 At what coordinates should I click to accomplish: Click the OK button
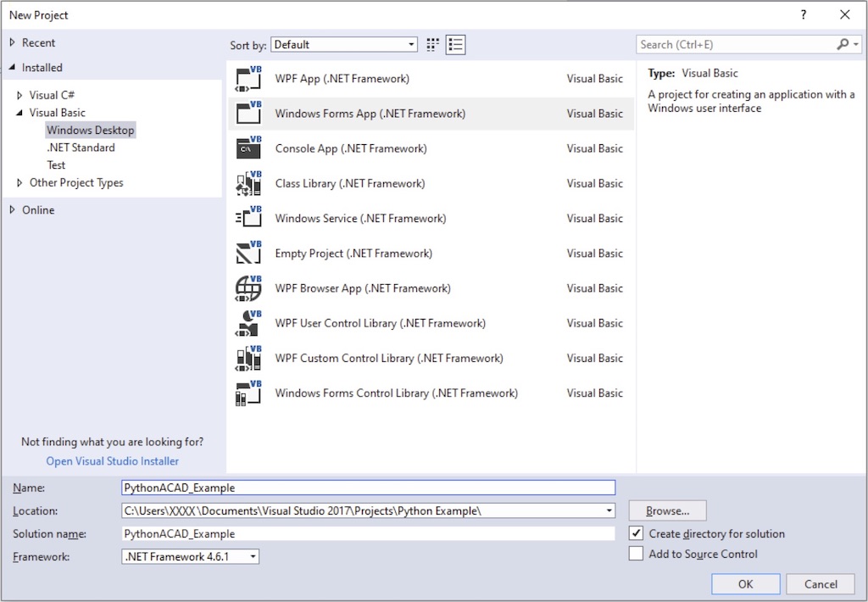point(746,583)
